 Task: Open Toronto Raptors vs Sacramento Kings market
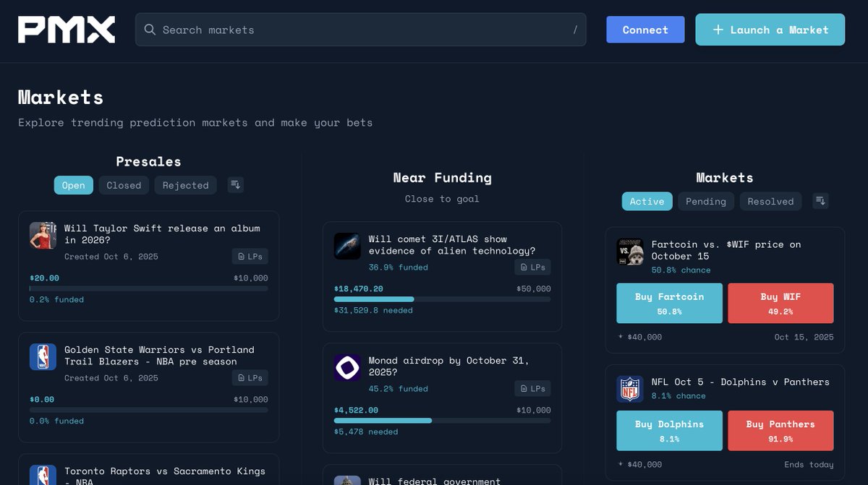[165, 475]
